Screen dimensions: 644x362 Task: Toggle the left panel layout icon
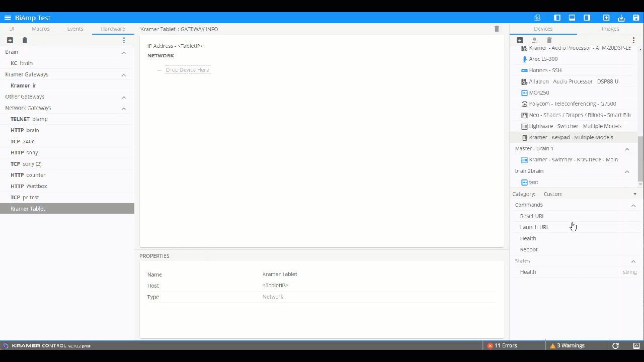(557, 18)
